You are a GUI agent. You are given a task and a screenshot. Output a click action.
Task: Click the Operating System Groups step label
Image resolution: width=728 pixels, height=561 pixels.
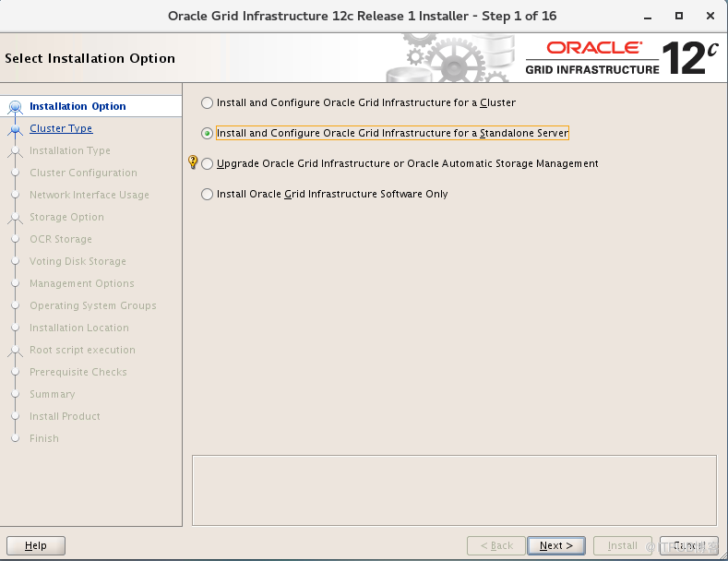93,306
